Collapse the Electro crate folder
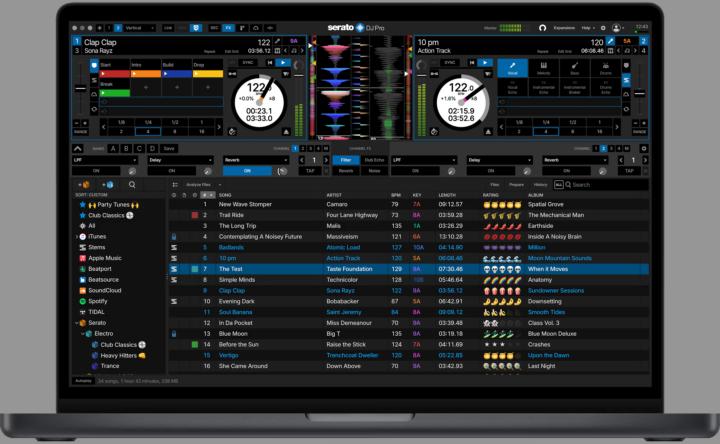The width and height of the screenshot is (720, 444). click(83, 334)
